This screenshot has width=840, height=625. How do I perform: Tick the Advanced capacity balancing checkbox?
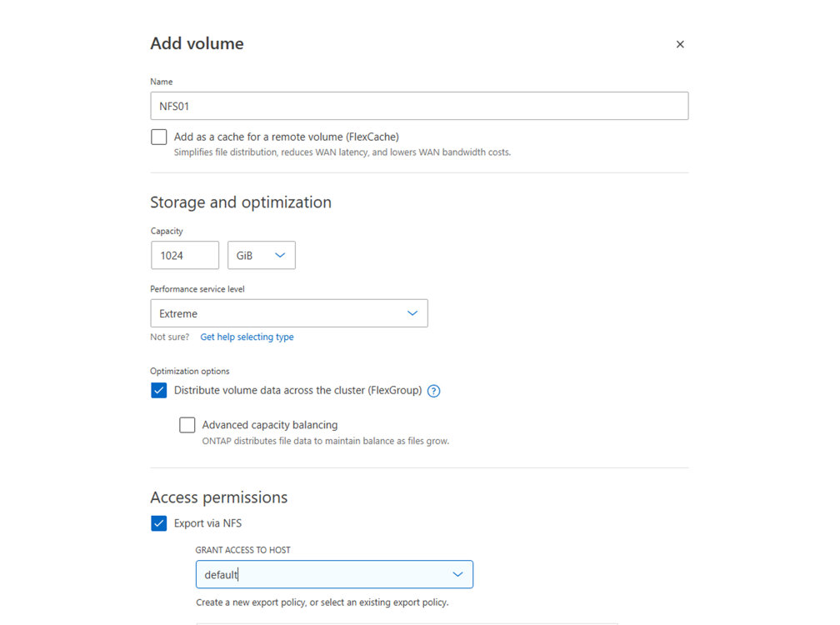187,425
